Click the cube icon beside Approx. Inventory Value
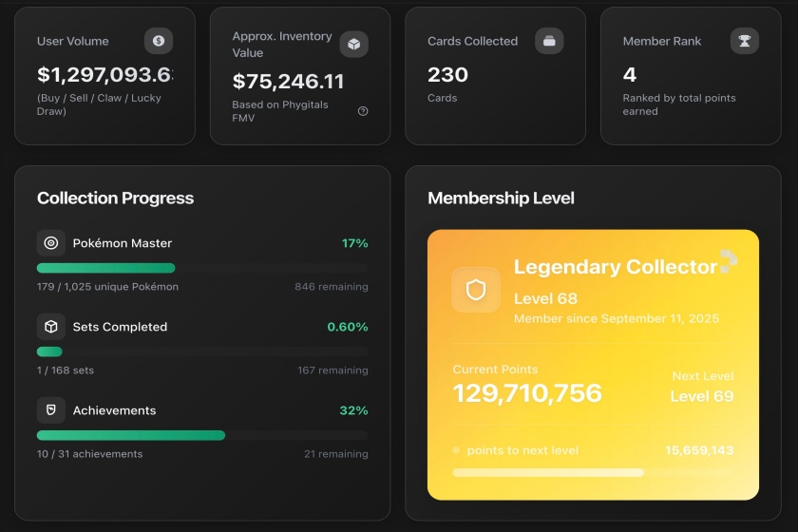 [x=353, y=44]
